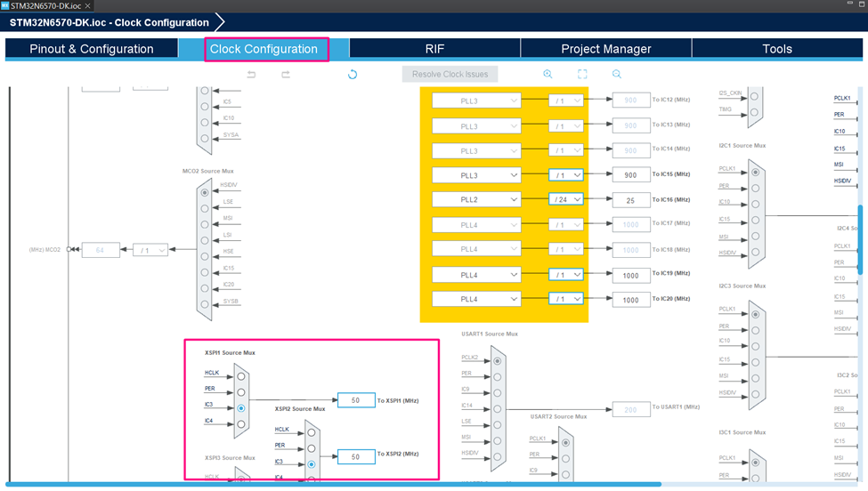Click the To IC20 frequency value 1000
Screen dimensions: 868x491
coord(631,300)
